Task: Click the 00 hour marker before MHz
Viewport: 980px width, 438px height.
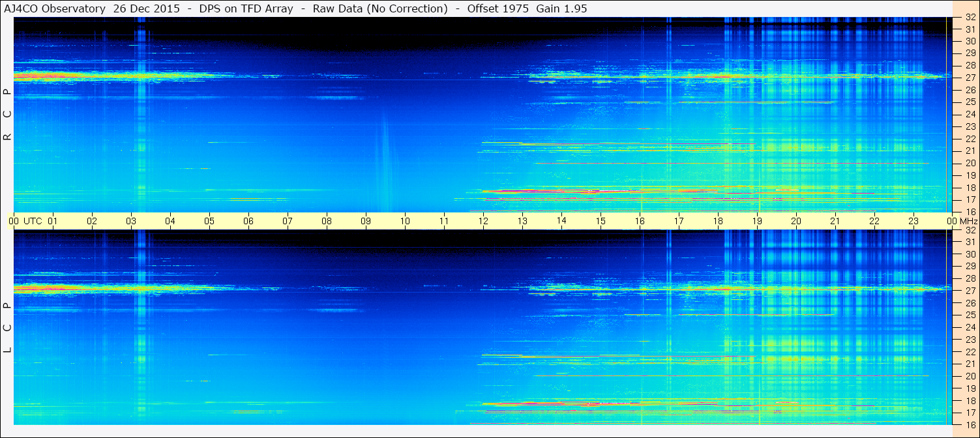Action: (x=951, y=221)
